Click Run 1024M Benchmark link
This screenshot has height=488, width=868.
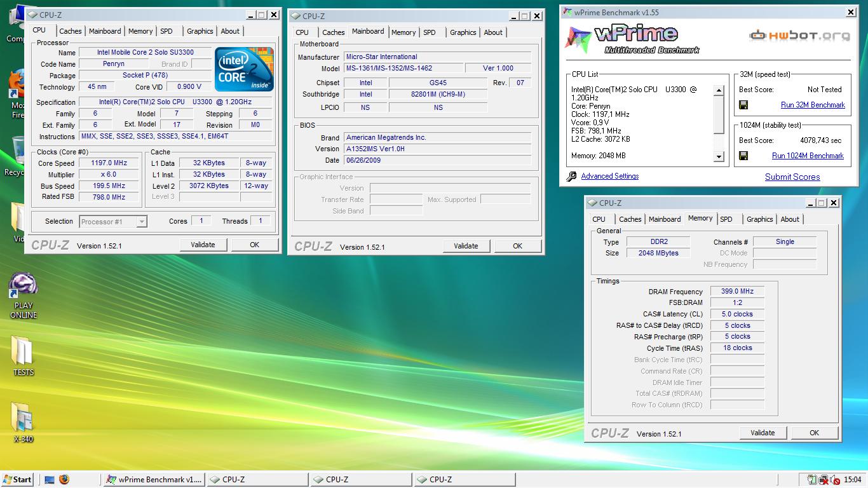[808, 156]
